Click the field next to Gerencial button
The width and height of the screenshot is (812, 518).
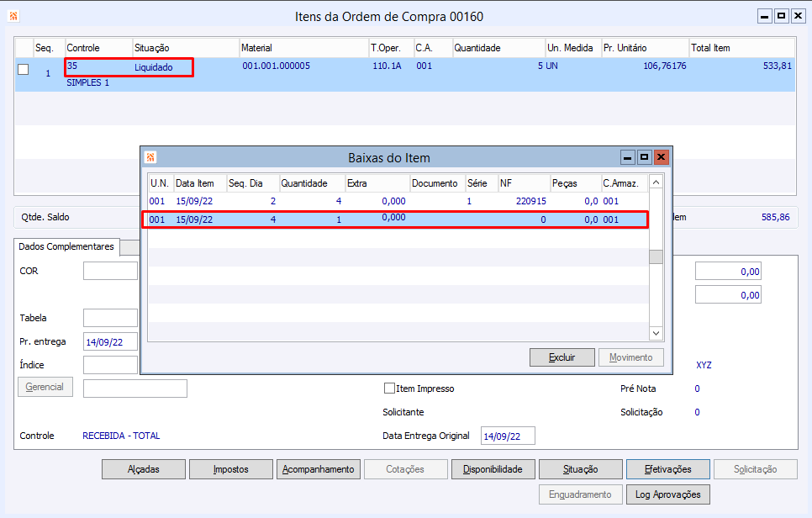(135, 388)
